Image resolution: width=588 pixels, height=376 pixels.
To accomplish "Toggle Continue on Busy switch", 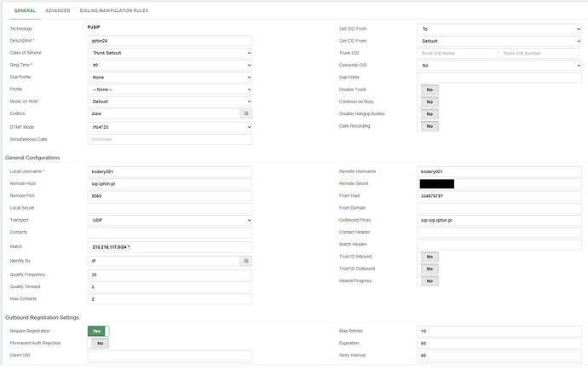I will pos(429,101).
